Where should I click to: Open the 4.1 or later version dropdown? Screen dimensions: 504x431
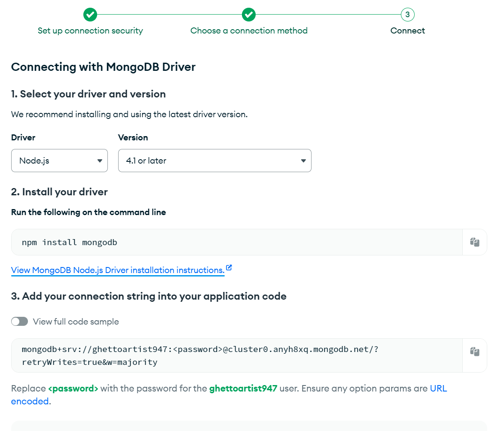click(215, 161)
